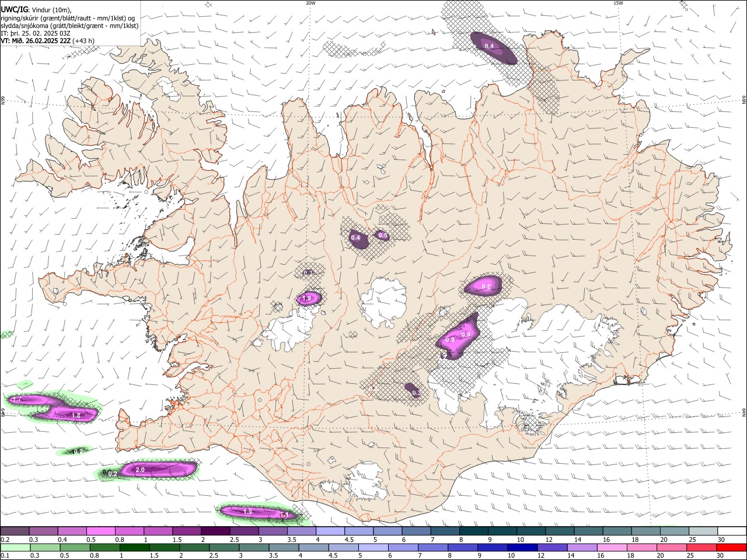Click the offshore '1.9' value near the south coast
747x560 pixels.
click(x=247, y=512)
